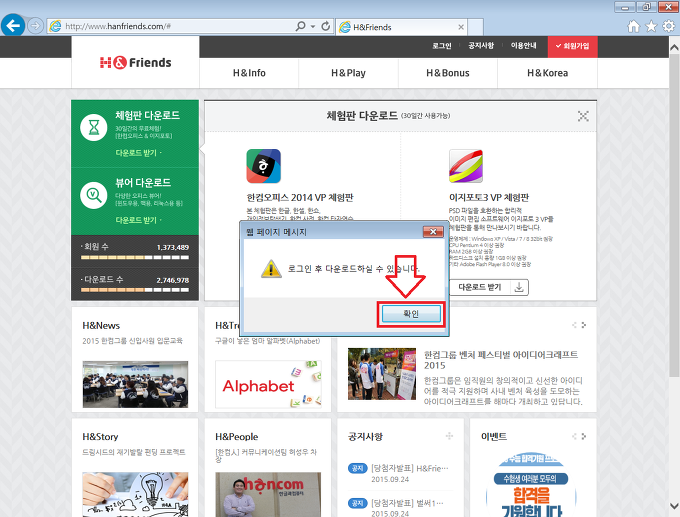Click the scrollbar down arrow

point(674,506)
